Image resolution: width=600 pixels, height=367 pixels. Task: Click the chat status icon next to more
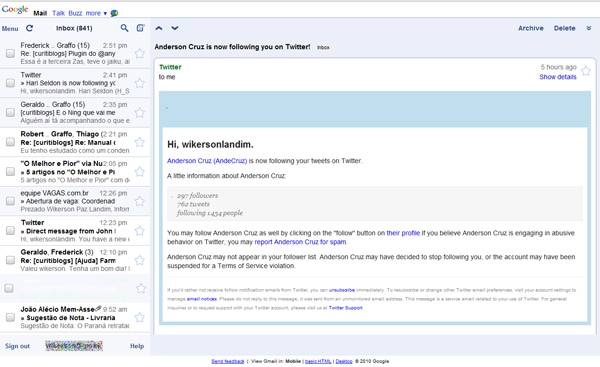(114, 13)
